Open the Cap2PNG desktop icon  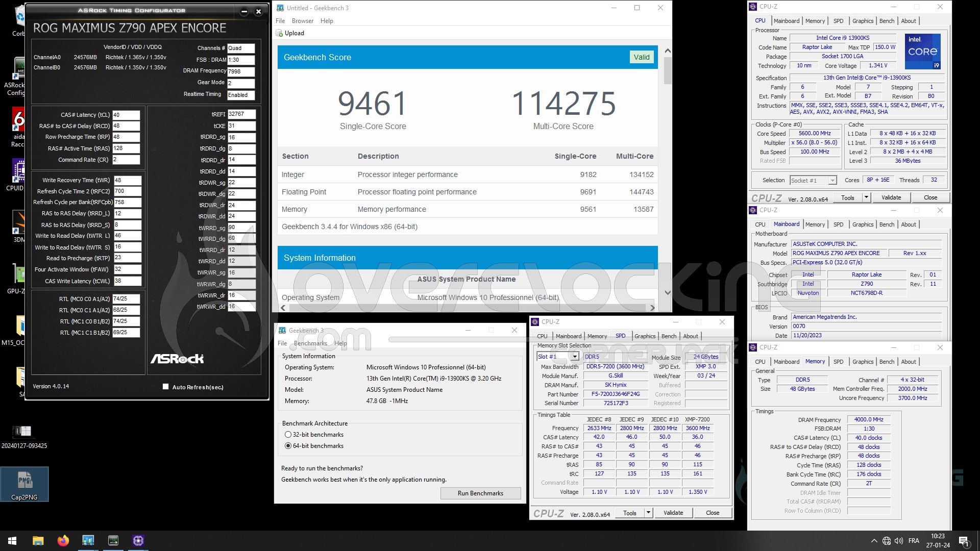coord(24,484)
